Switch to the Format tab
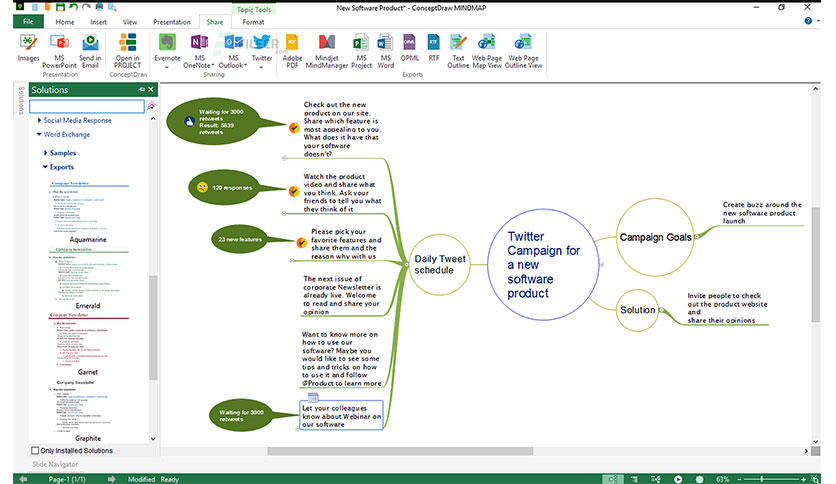 (253, 22)
